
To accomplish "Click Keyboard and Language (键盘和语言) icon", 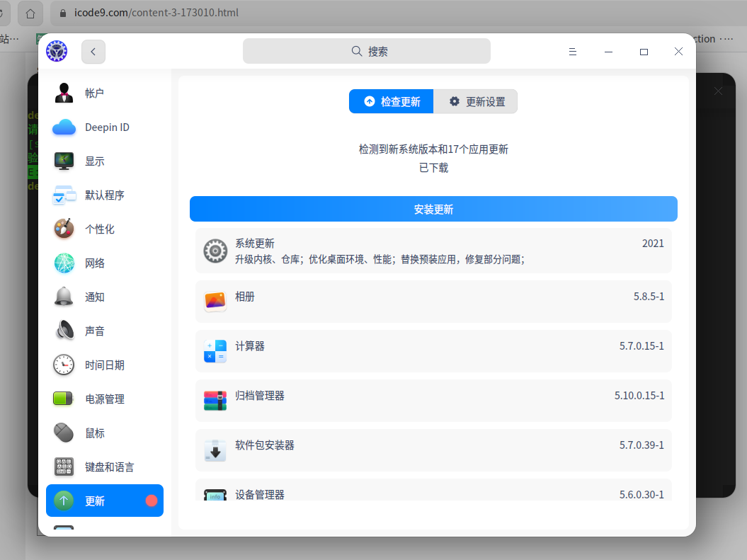I will click(x=64, y=467).
